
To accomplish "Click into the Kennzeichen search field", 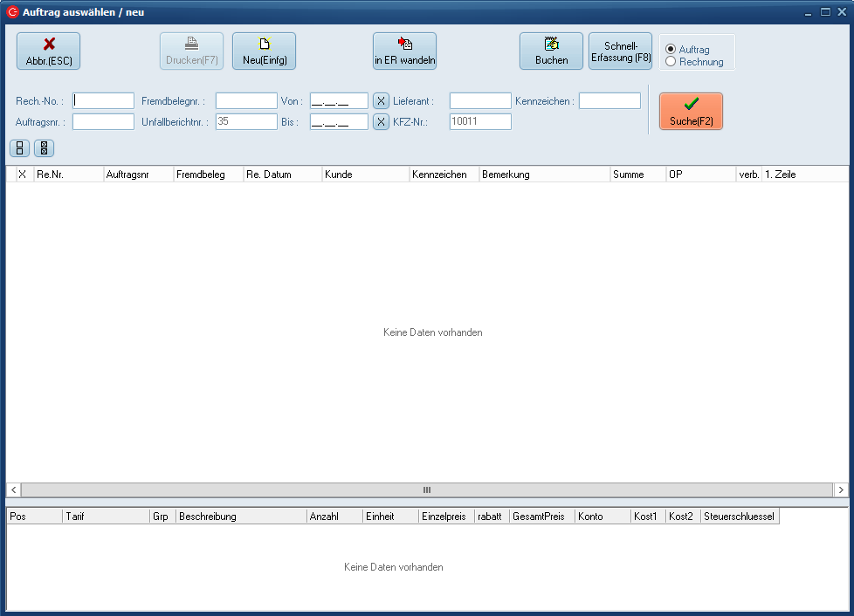I will click(610, 101).
